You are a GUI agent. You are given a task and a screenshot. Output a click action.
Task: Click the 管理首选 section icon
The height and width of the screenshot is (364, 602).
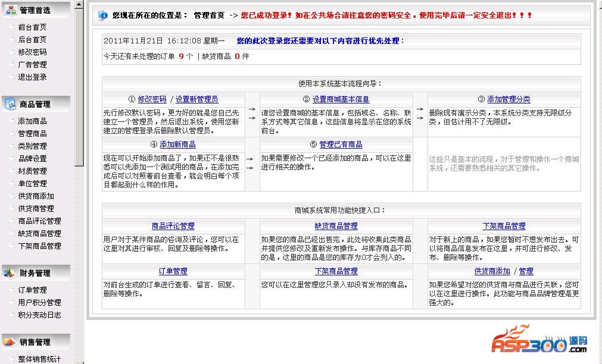tap(10, 10)
